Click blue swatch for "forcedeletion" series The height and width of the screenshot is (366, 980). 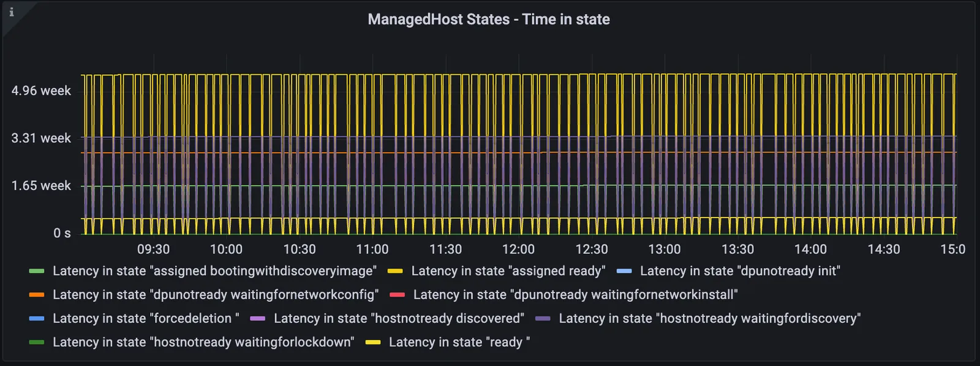coord(37,319)
